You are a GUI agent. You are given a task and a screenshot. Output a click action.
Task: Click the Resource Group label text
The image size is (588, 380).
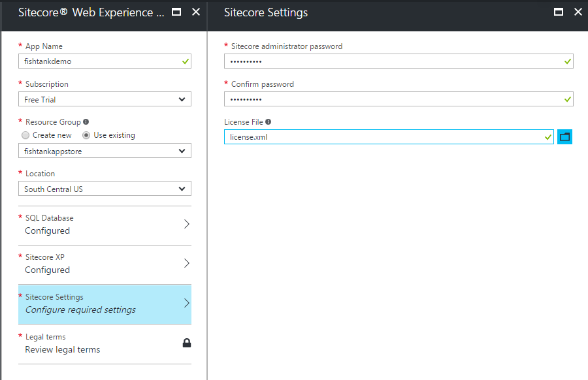53,122
